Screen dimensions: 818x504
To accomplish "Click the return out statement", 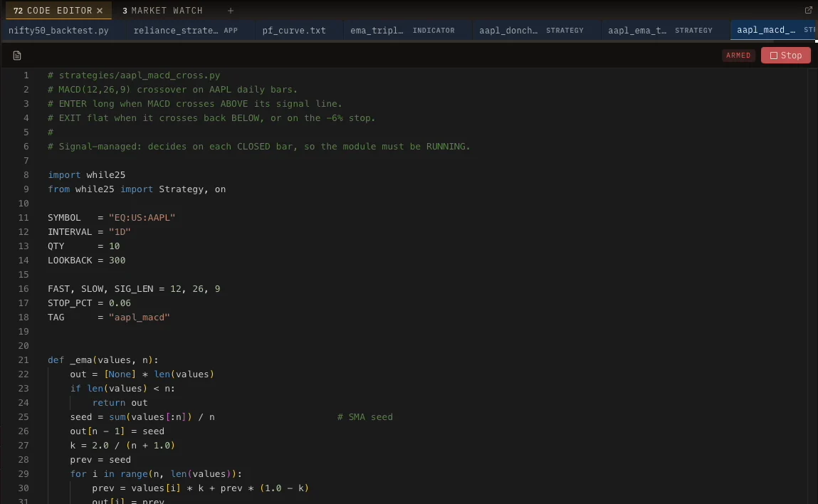I will (120, 403).
